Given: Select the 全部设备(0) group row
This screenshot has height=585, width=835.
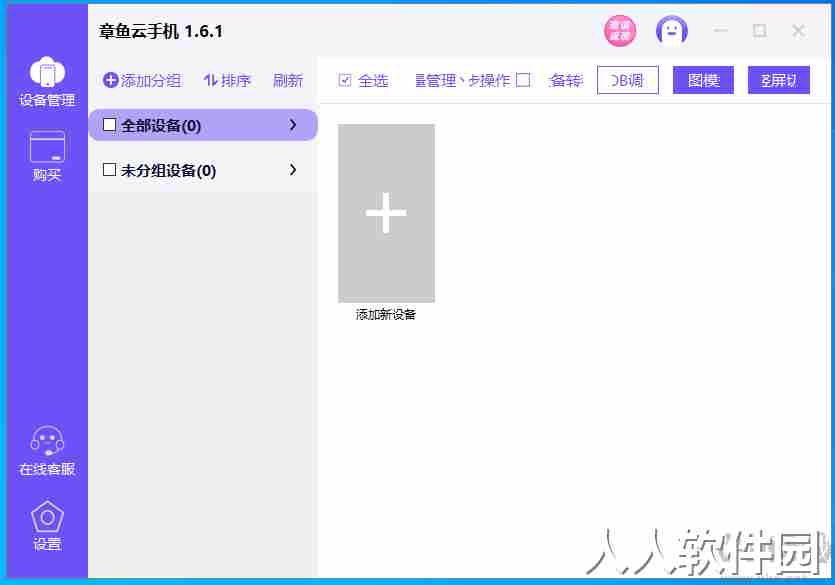Looking at the screenshot, I should (203, 125).
